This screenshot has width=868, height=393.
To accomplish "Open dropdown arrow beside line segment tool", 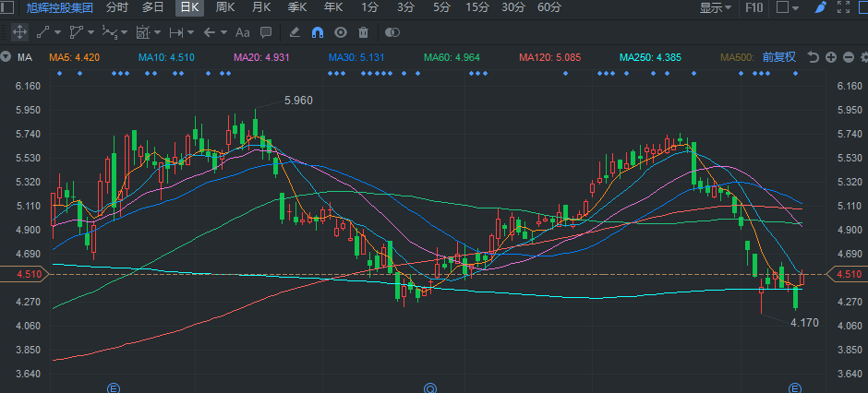I will click(x=57, y=32).
